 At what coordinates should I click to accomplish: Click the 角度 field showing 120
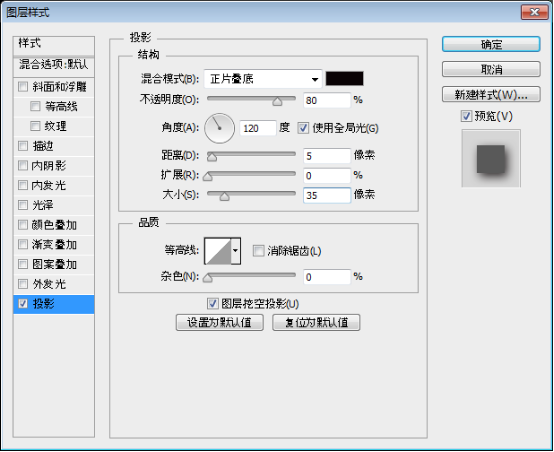pyautogui.click(x=258, y=128)
